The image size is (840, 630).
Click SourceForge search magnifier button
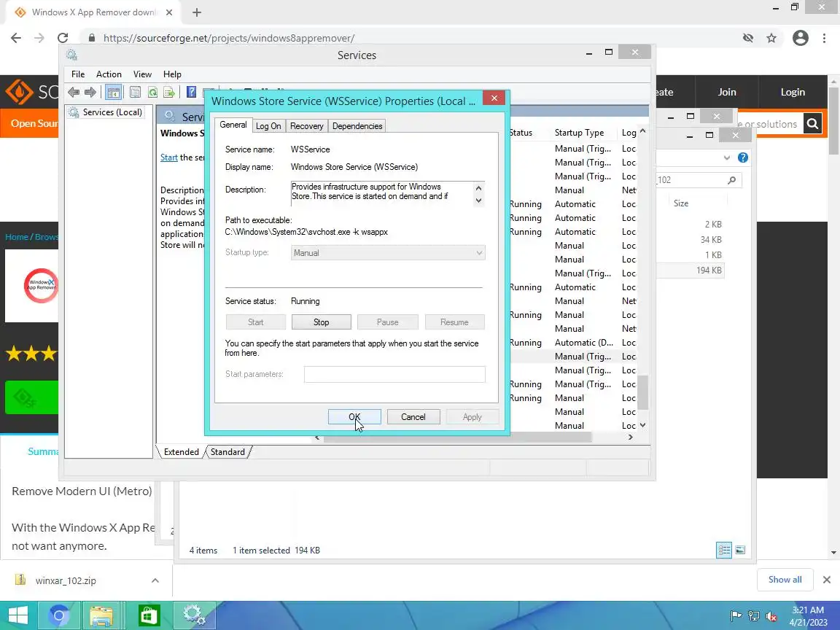[x=812, y=124]
